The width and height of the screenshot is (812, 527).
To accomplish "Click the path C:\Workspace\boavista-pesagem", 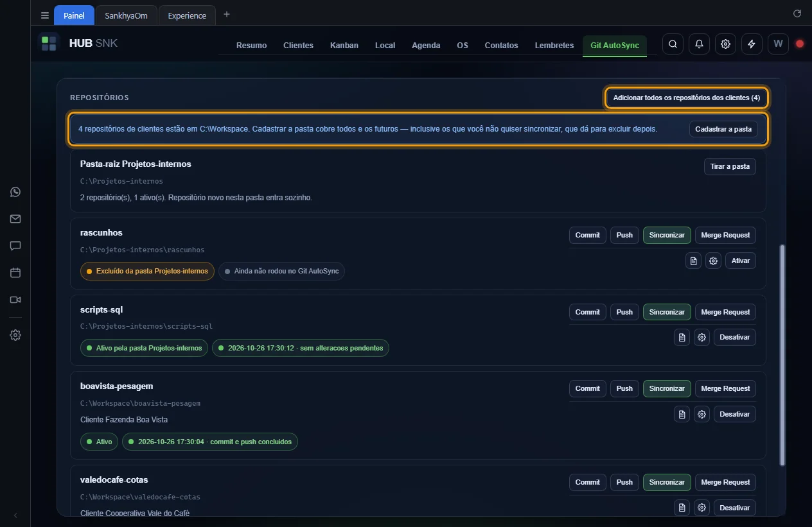I will [140, 404].
